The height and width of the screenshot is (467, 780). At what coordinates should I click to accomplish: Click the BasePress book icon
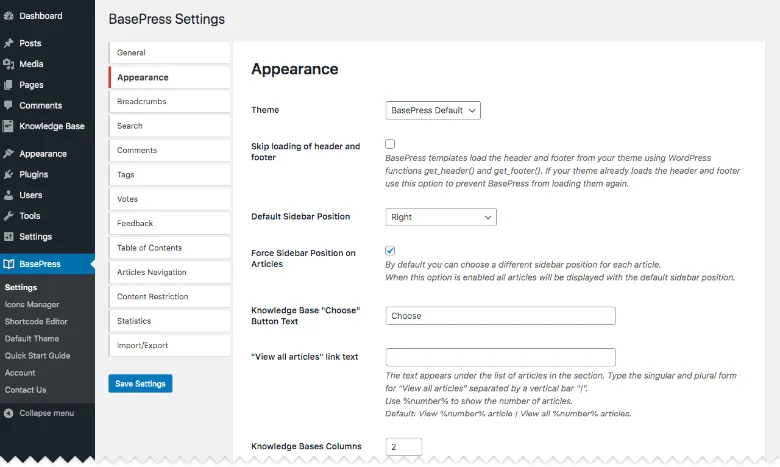click(x=8, y=264)
